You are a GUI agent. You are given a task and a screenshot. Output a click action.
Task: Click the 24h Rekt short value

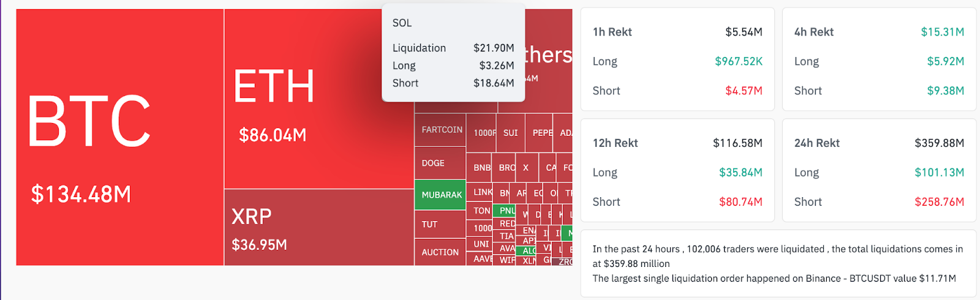pos(939,202)
